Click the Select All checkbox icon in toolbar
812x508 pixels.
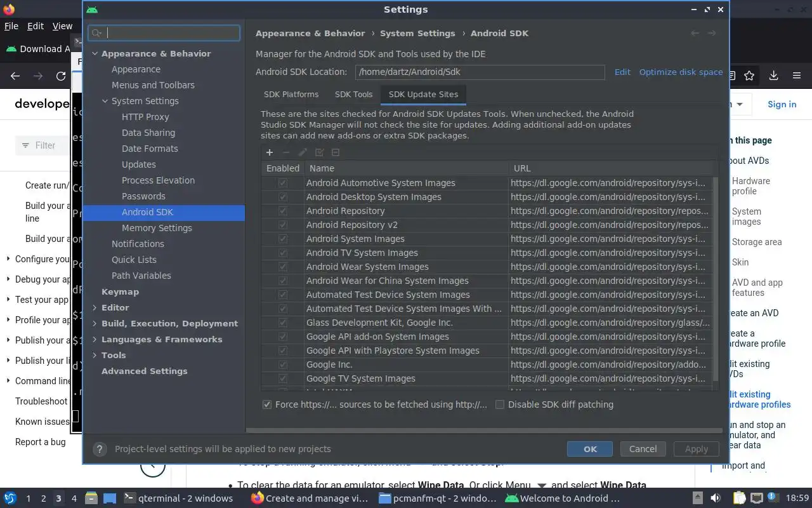(x=319, y=152)
